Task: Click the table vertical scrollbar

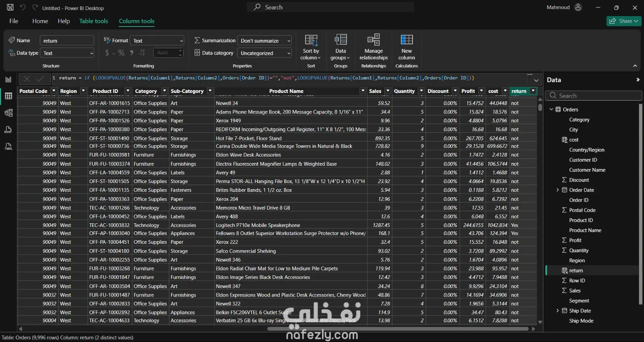Action: pos(540,107)
